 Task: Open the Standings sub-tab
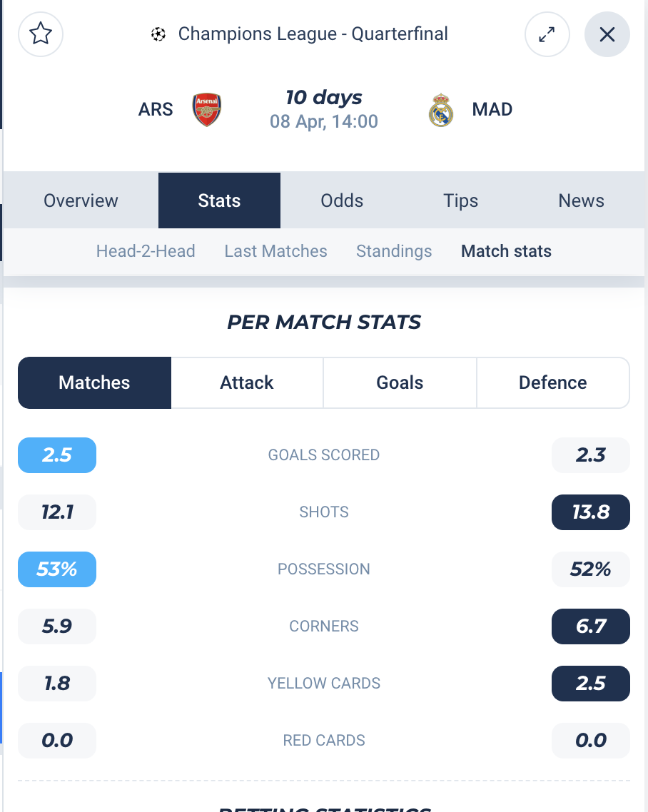(x=394, y=251)
